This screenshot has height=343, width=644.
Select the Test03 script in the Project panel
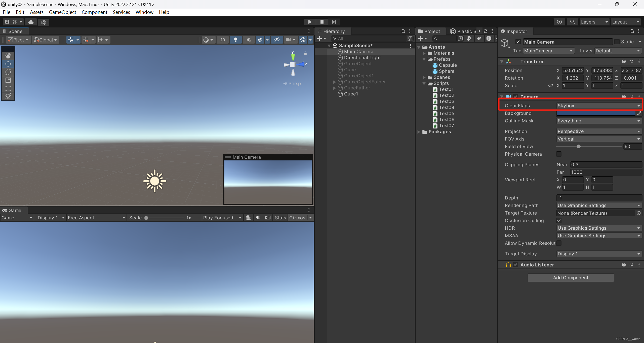(x=447, y=101)
